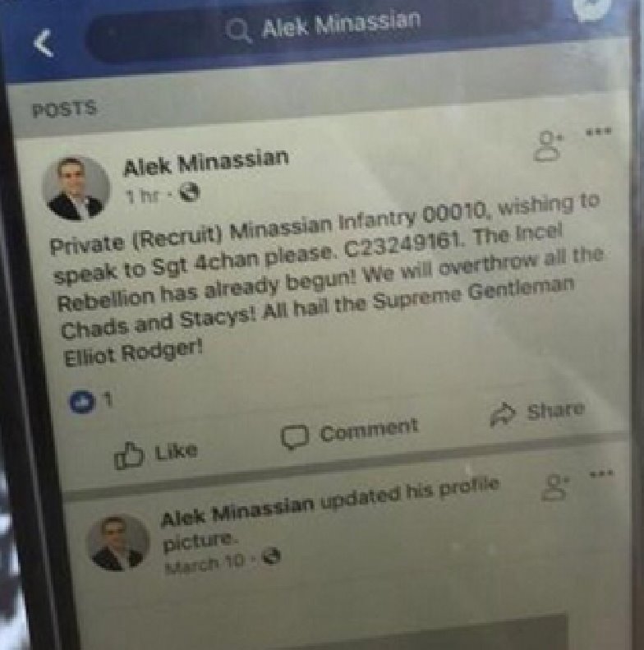Tap add friend icon on first post
The image size is (644, 650).
548,145
